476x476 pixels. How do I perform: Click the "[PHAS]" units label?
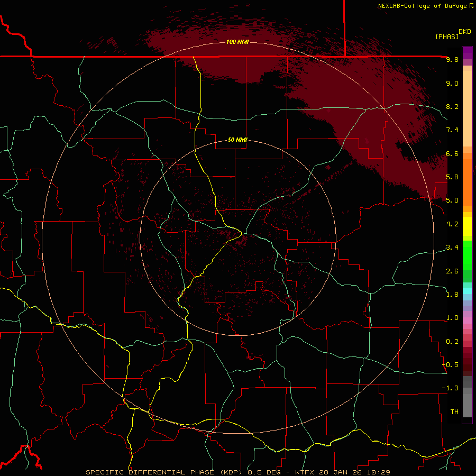click(x=447, y=36)
